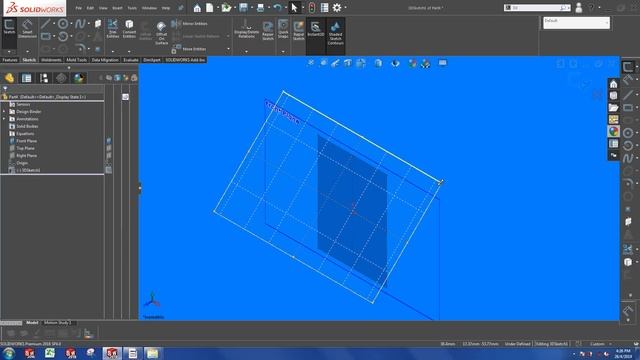Click the Undo arrow icon
Image resolution: width=640 pixels, height=360 pixels.
(277, 8)
